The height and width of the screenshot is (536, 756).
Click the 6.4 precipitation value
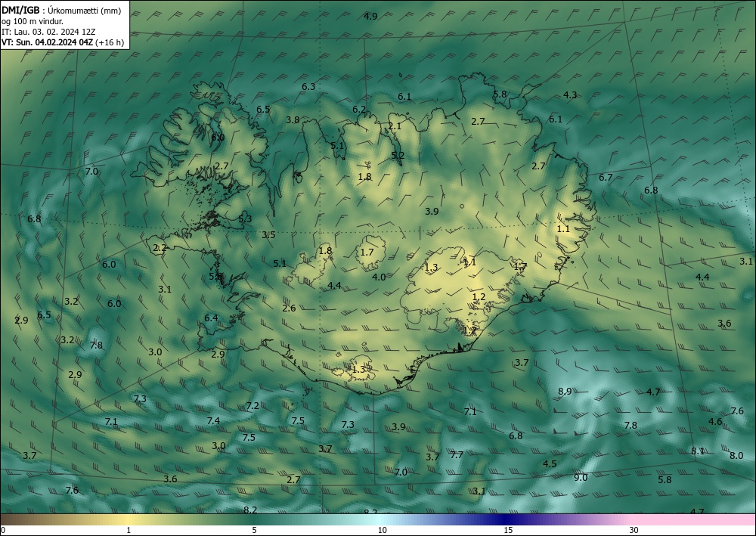(x=211, y=318)
